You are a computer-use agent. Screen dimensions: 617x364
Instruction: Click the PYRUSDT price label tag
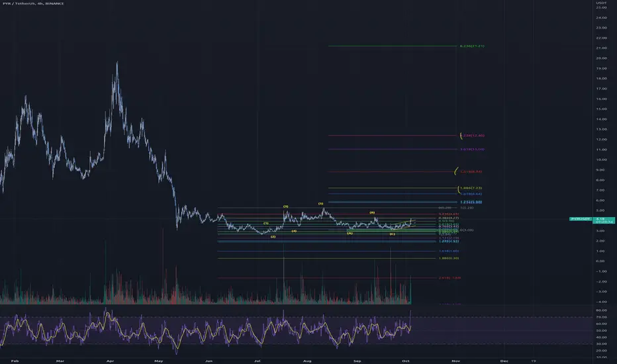(x=581, y=219)
